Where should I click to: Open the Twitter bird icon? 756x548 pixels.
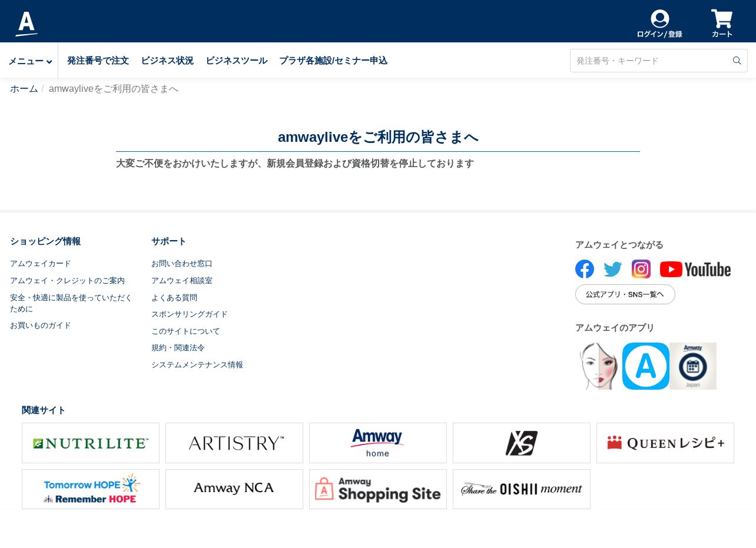click(x=613, y=270)
